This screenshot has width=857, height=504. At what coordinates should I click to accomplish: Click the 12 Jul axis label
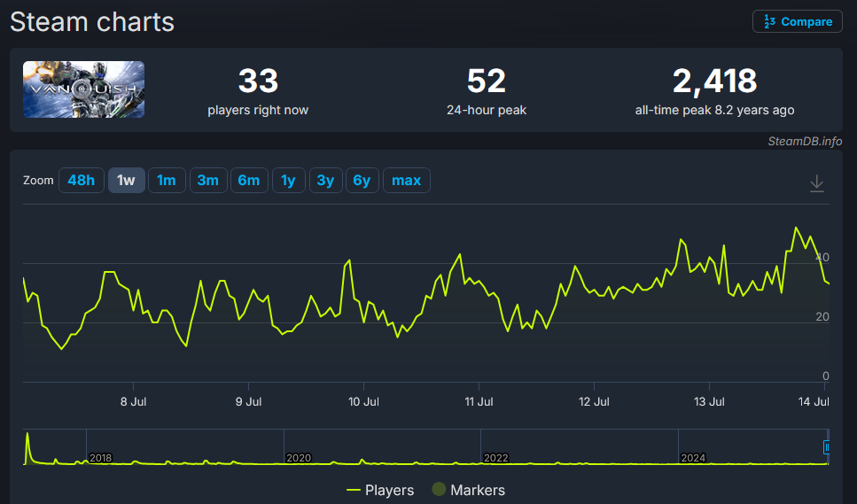pos(594,402)
